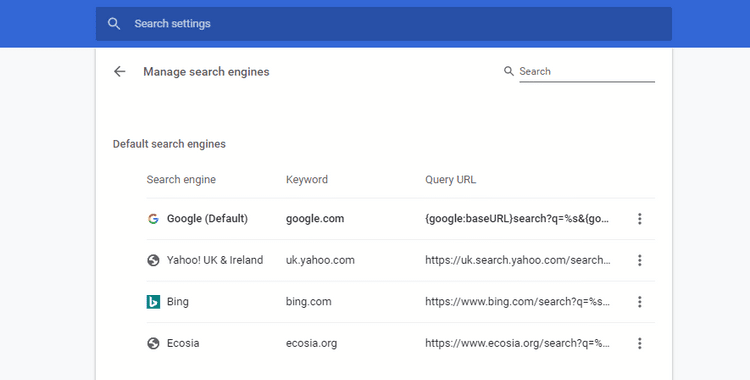Select the Google (Default) engine name
Image resolution: width=750 pixels, height=380 pixels.
207,219
